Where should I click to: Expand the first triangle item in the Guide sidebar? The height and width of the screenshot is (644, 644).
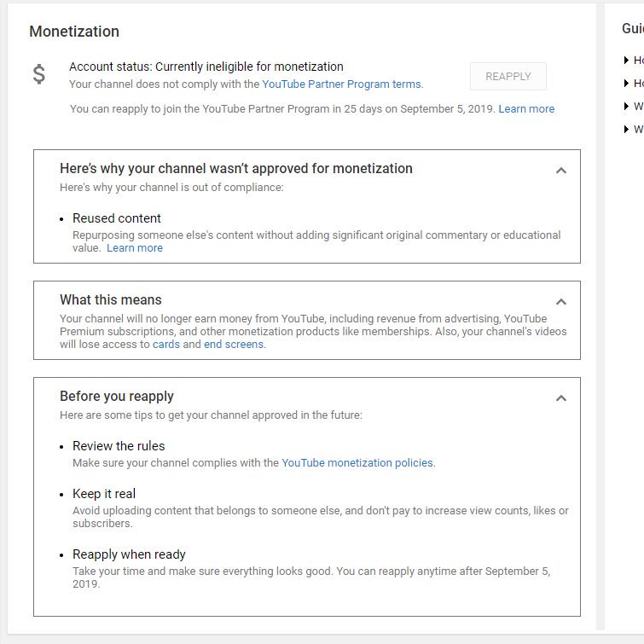click(x=626, y=61)
